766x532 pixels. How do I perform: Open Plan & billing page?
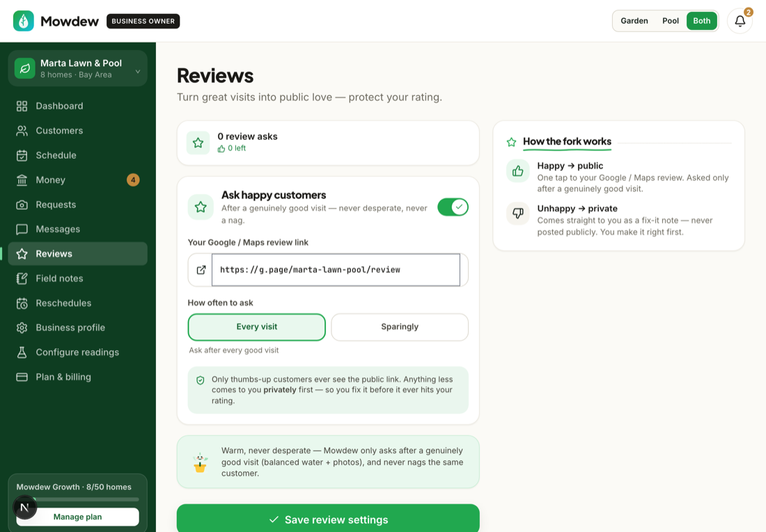pos(78,377)
